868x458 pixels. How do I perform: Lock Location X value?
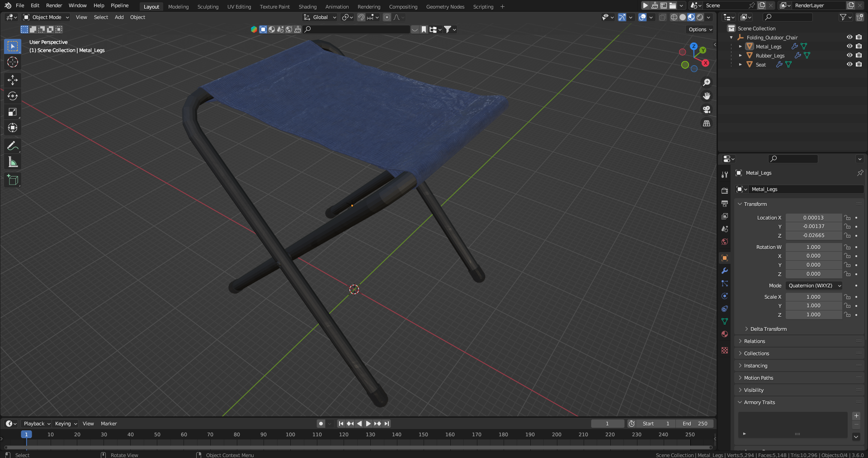click(x=848, y=218)
